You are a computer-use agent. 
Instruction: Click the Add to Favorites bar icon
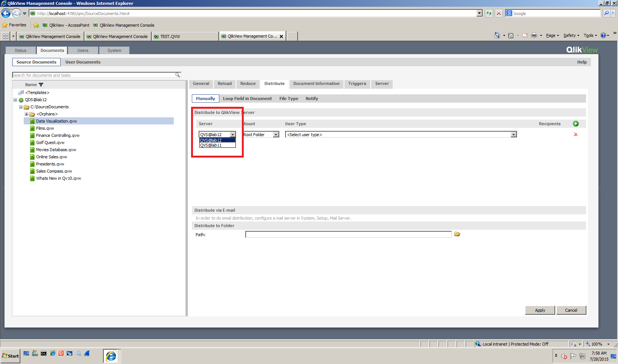(x=36, y=25)
